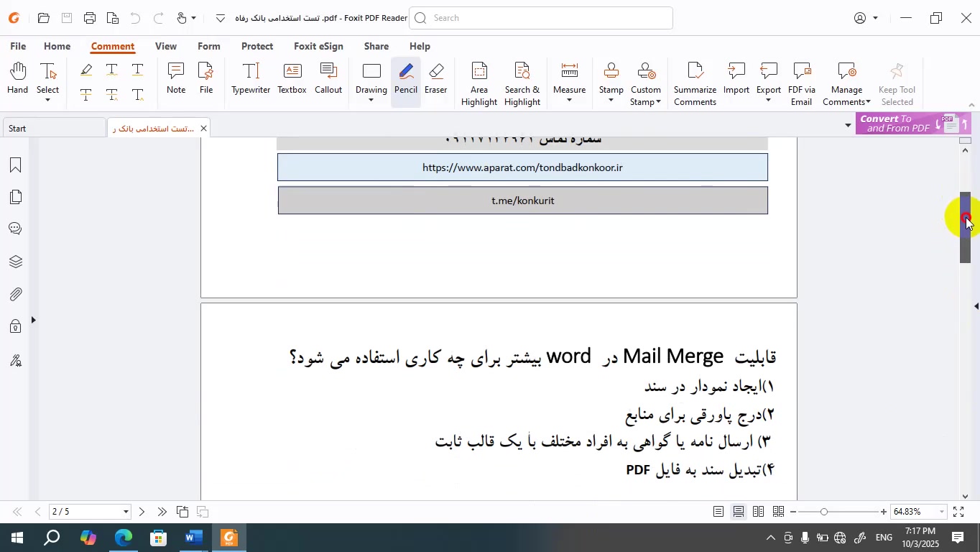Send FDF via Email

pyautogui.click(x=802, y=84)
